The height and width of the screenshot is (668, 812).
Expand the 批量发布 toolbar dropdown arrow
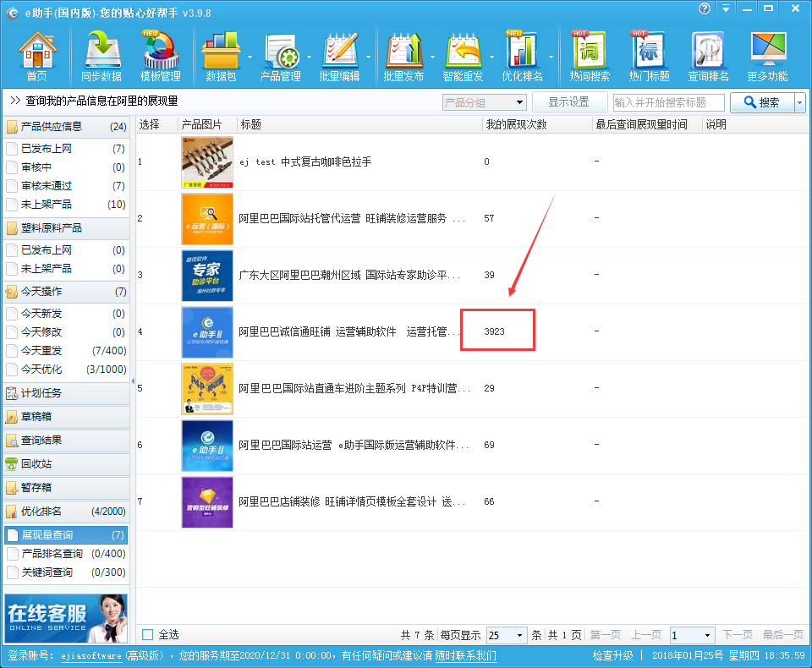(x=432, y=57)
